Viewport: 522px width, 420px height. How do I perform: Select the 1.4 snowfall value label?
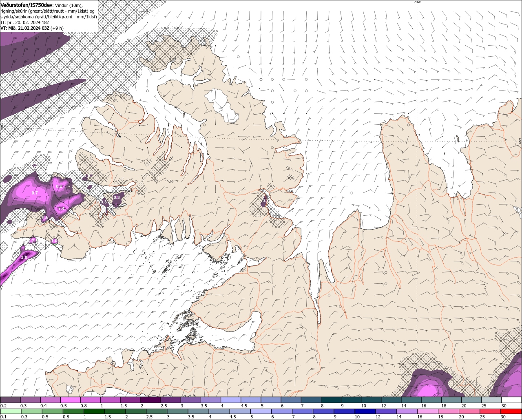coord(62,208)
